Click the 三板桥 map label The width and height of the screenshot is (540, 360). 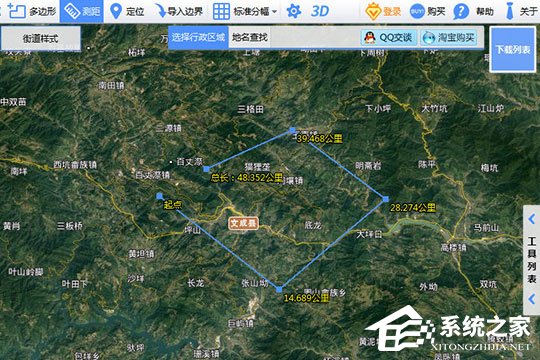click(x=70, y=226)
